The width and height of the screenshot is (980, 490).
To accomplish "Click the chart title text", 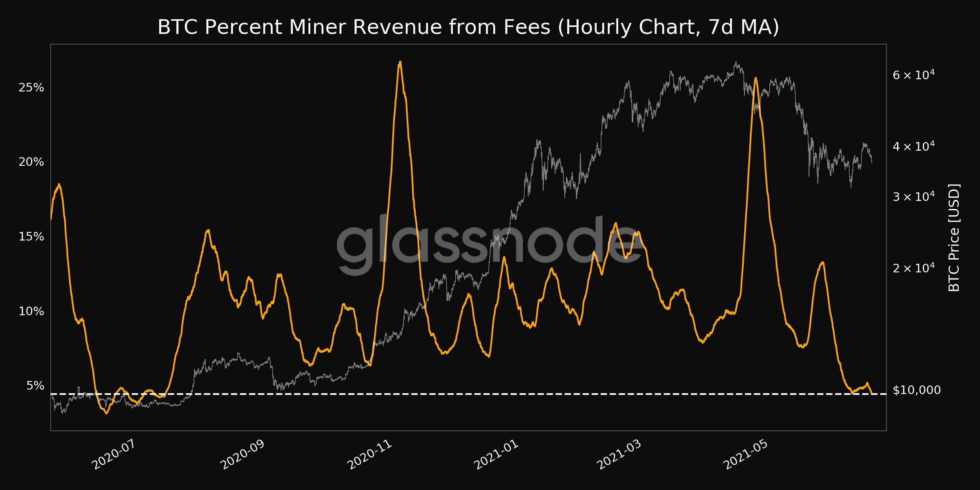I will point(468,27).
